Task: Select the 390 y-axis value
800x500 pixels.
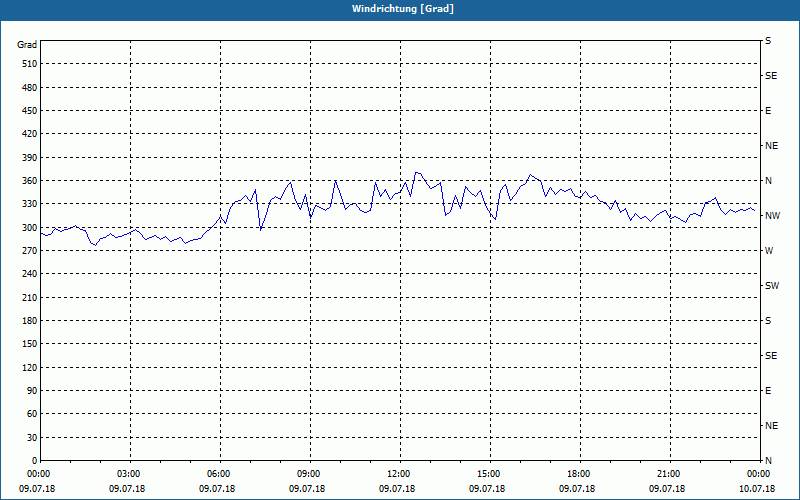Action: click(x=30, y=158)
